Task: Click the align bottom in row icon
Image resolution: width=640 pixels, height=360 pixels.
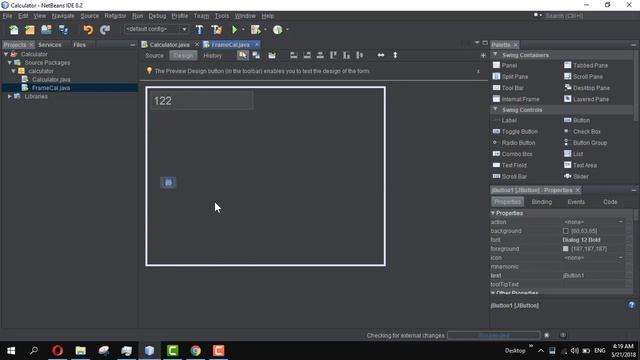Action: pyautogui.click(x=346, y=55)
